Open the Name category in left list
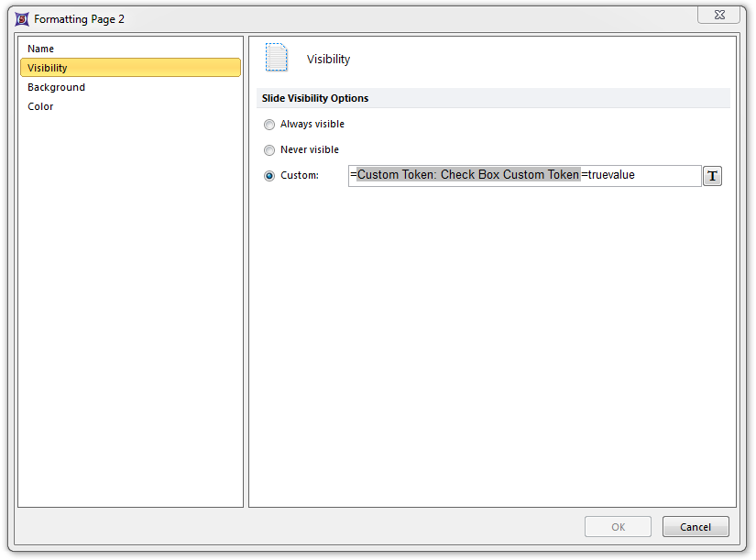This screenshot has width=756, height=560. point(41,49)
